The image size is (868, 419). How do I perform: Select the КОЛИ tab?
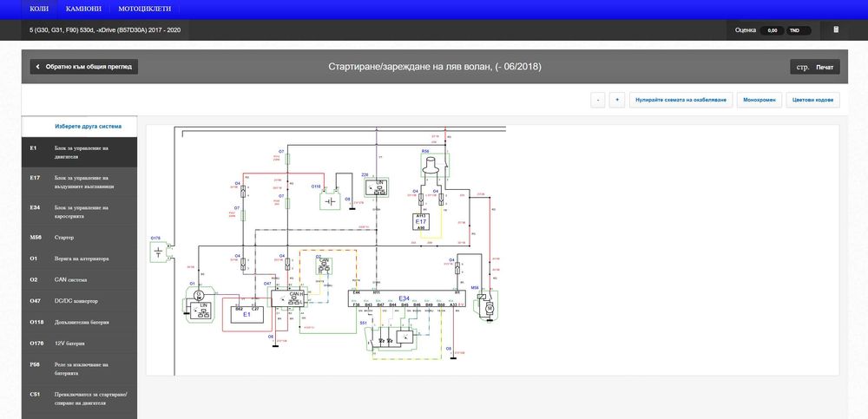(39, 9)
